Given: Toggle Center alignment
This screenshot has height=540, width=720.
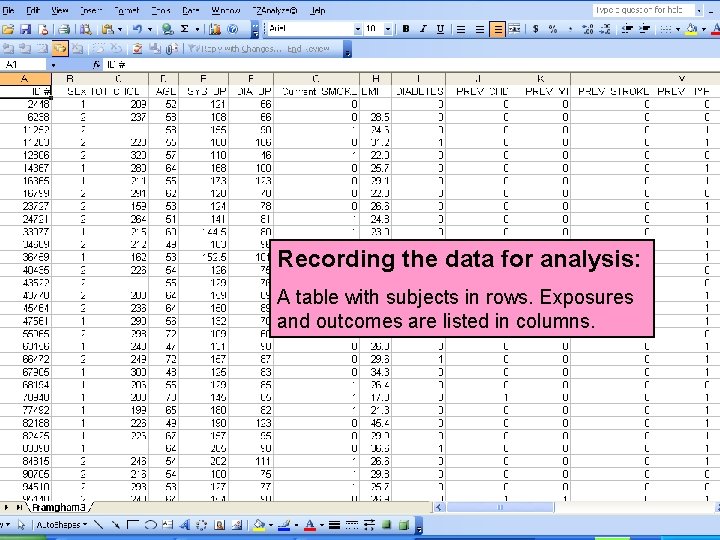Looking at the screenshot, I should (479, 29).
